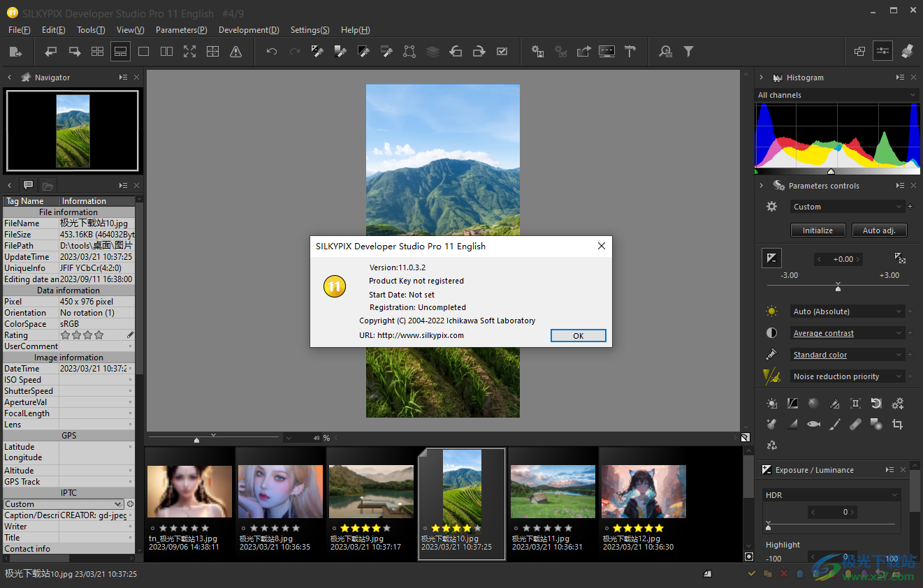Click the Auto adj. button

coord(879,230)
